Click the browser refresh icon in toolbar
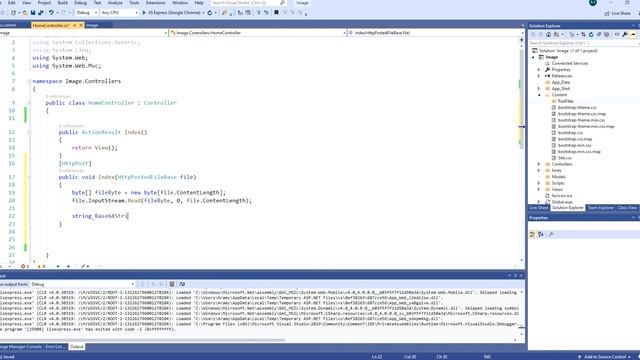 coord(210,13)
